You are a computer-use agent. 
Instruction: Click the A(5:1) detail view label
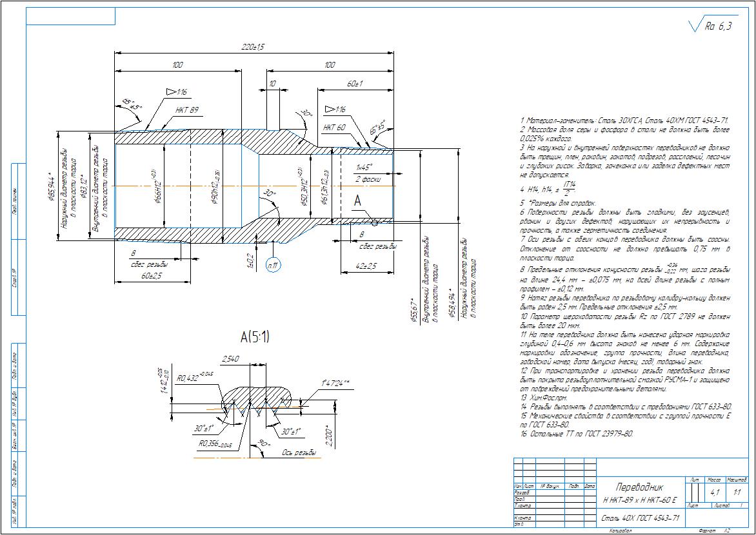point(255,337)
